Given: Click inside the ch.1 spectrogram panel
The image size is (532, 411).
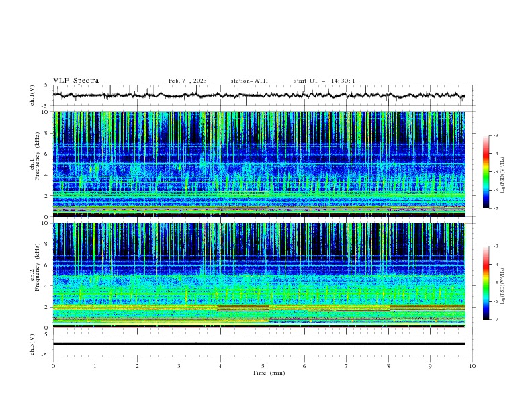Looking at the screenshot, I should click(x=259, y=164).
